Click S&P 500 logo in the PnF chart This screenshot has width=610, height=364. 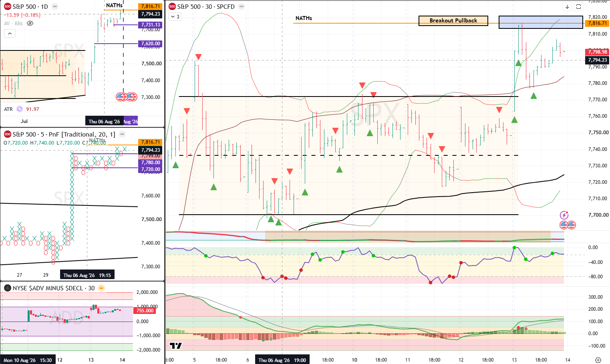click(8, 134)
